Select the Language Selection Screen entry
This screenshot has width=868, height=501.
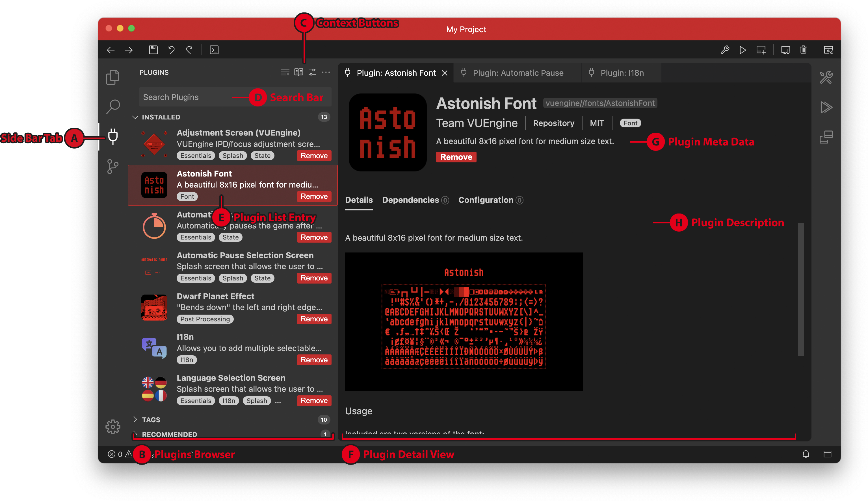pos(232,389)
